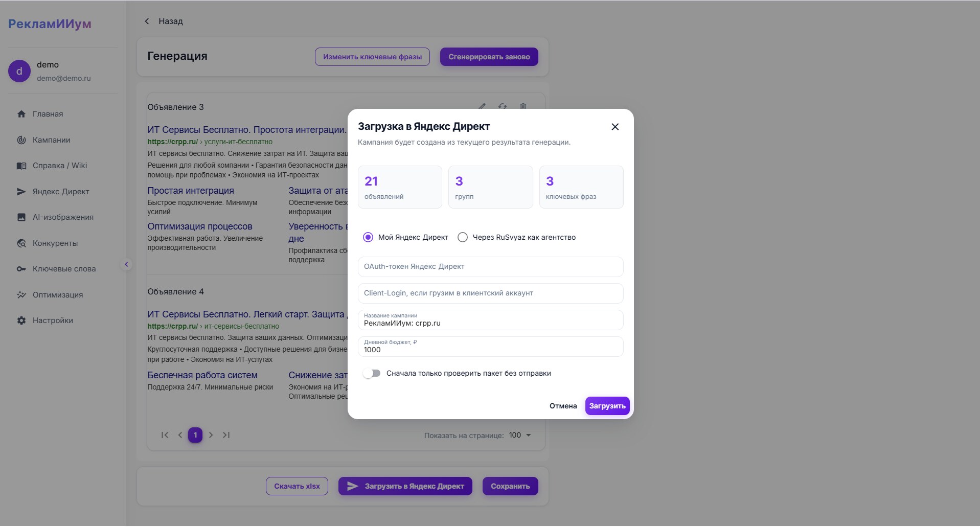Click the Загрузить в Яндекс Директ button

(405, 486)
